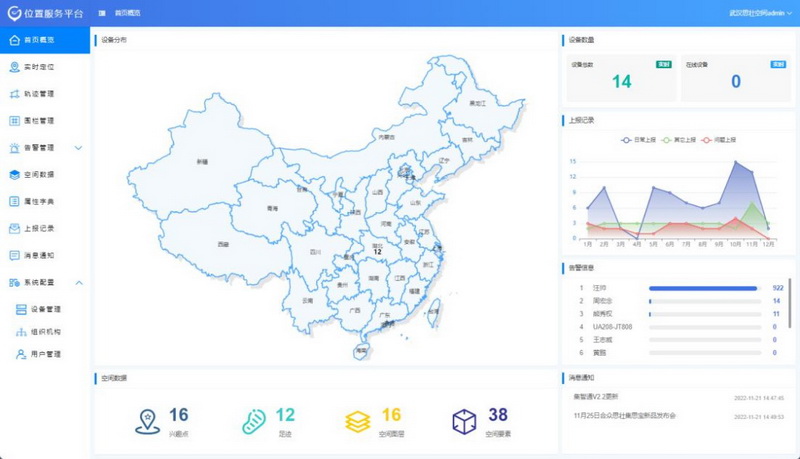Open 实时定位 in the sidebar
The width and height of the screenshot is (800, 459).
38,67
